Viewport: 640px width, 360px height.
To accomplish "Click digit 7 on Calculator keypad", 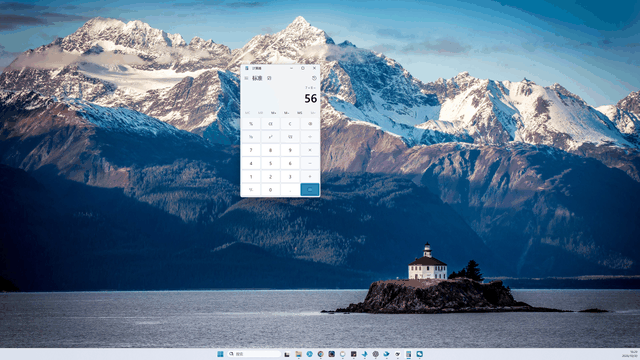I will (x=251, y=150).
